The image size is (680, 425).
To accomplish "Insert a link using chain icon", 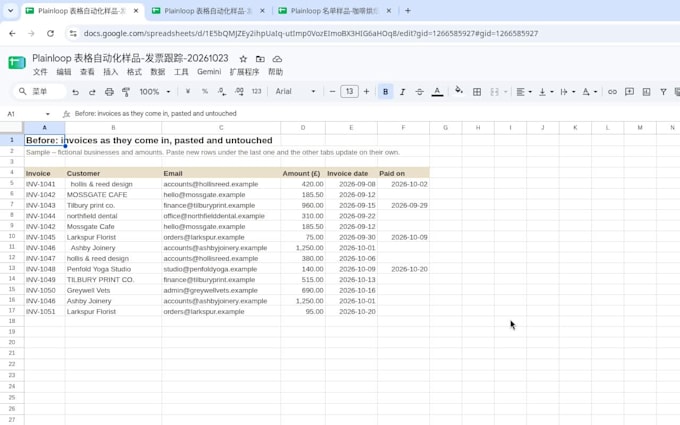I will [x=612, y=92].
